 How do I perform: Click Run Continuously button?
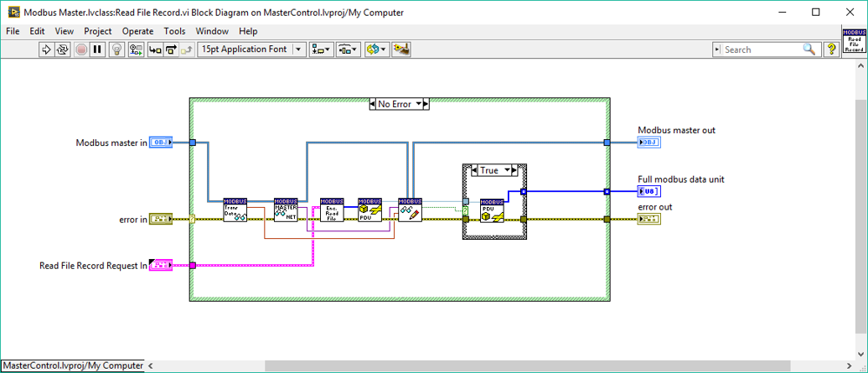tap(62, 49)
